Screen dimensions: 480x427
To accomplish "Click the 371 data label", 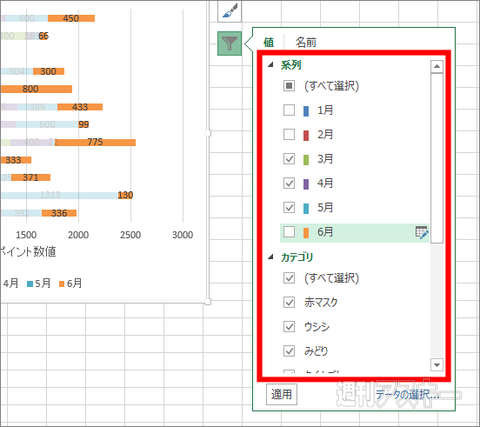I will coord(31,177).
